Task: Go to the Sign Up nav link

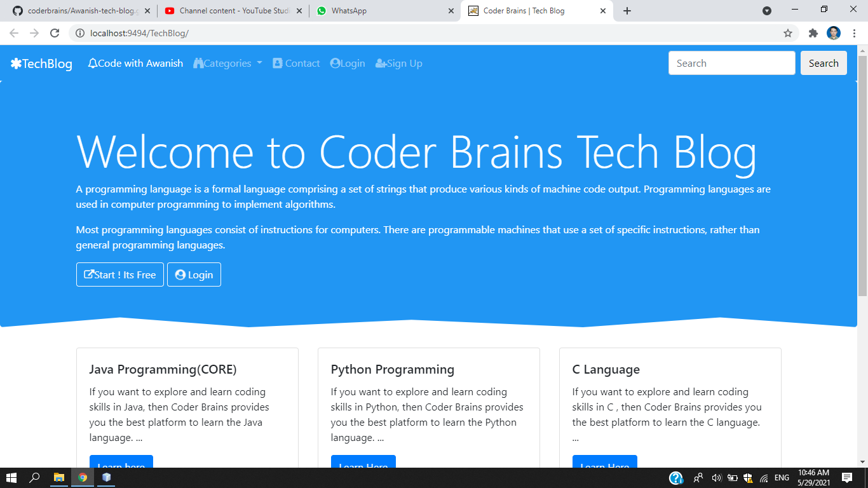Action: tap(399, 63)
